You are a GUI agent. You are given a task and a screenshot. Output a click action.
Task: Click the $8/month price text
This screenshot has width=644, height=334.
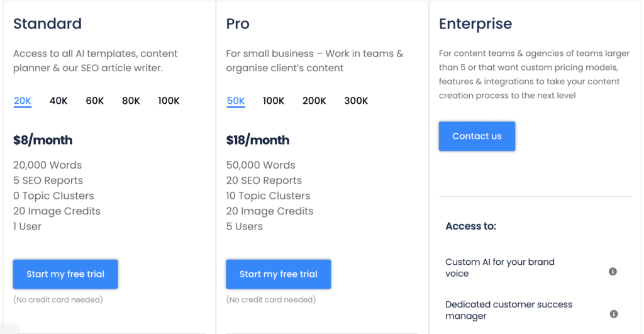(43, 140)
